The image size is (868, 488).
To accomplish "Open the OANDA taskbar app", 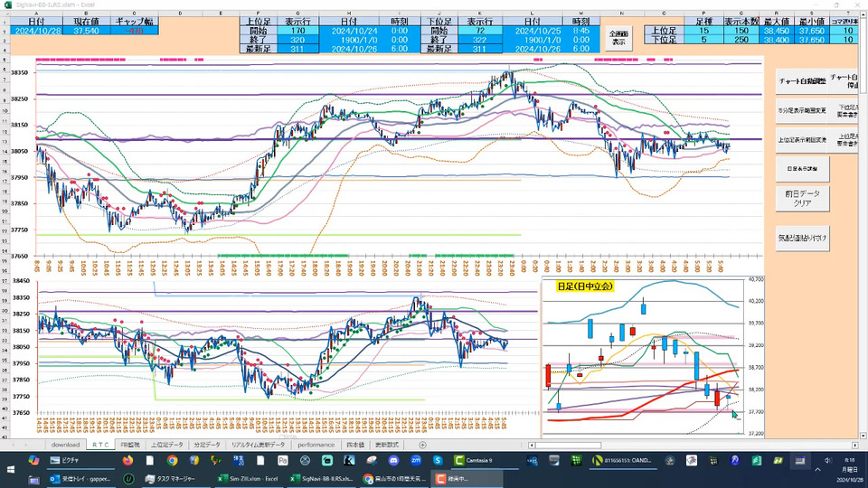I will point(623,460).
